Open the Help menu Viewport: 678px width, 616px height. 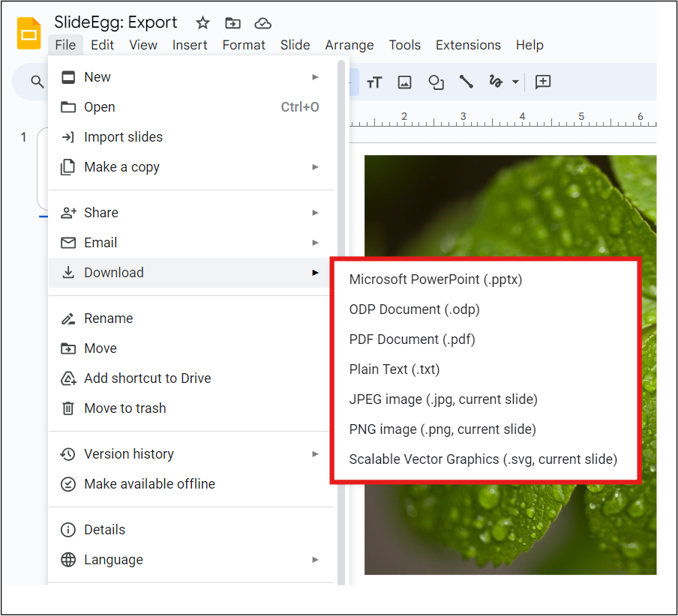pos(529,45)
